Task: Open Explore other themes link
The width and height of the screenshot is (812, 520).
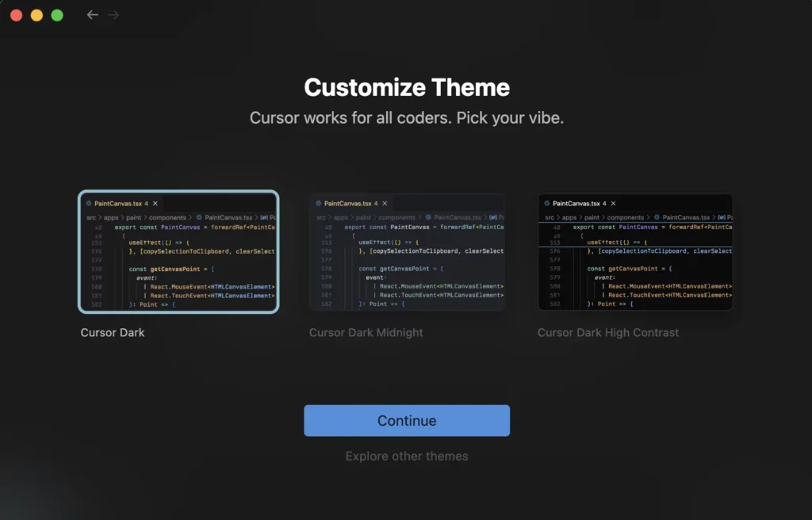Action: (x=407, y=457)
